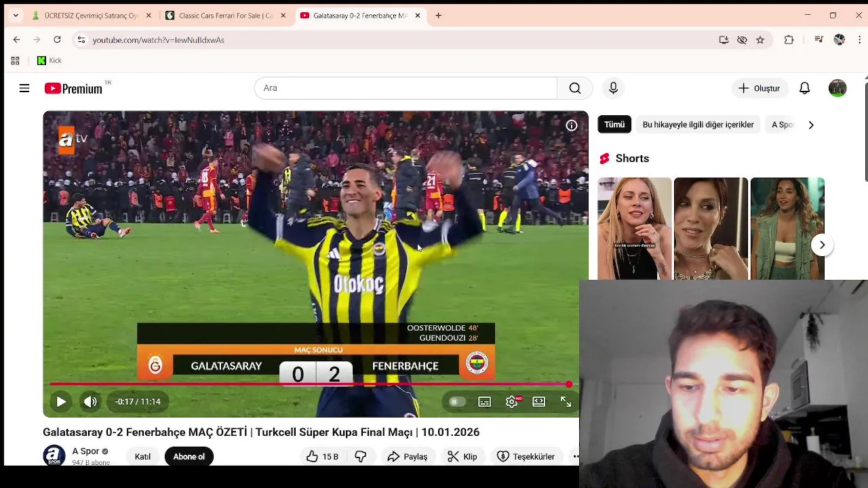Open the media control icon in toolbar
This screenshot has width=868, height=488.
818,40
